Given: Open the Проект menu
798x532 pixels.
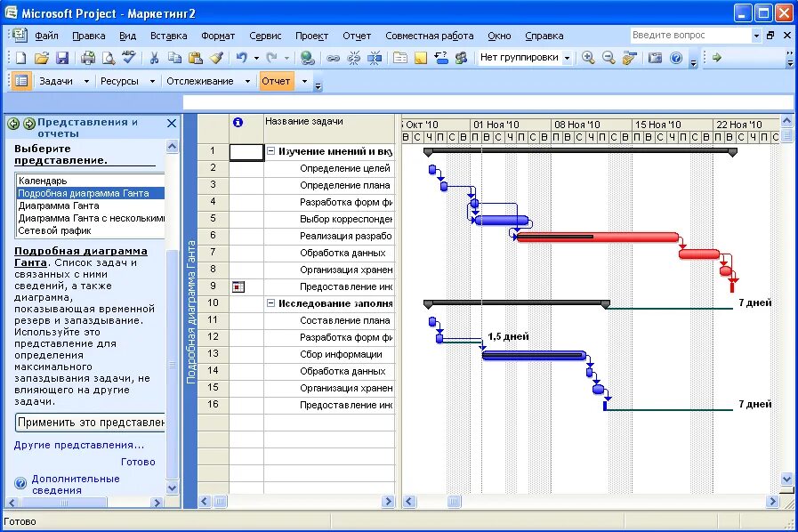Looking at the screenshot, I should pyautogui.click(x=311, y=36).
